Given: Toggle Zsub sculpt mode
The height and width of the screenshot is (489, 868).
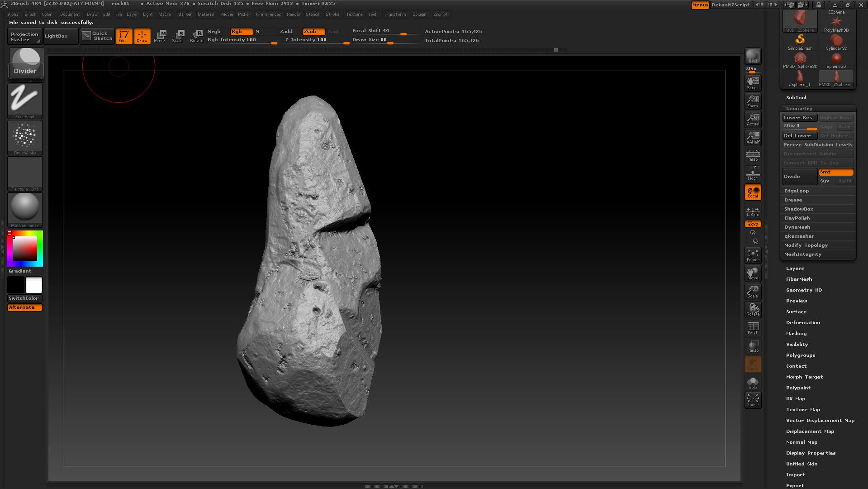Looking at the screenshot, I should tap(313, 32).
